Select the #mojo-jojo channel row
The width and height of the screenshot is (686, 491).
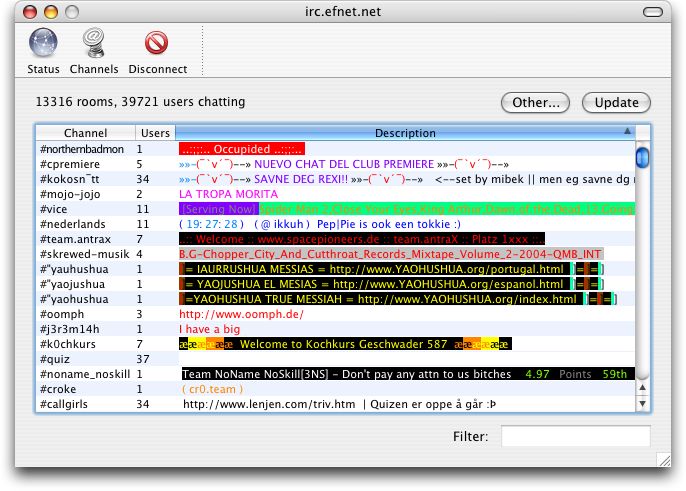336,194
